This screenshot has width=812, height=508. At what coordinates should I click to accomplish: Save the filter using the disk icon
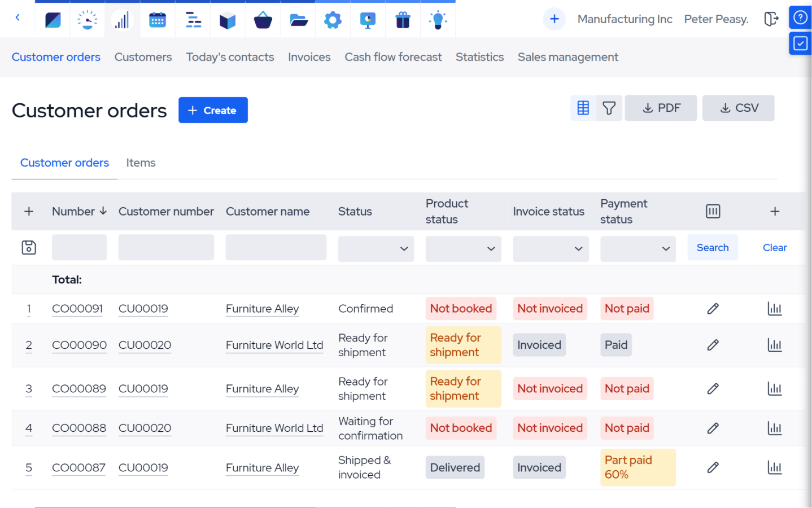pyautogui.click(x=29, y=247)
